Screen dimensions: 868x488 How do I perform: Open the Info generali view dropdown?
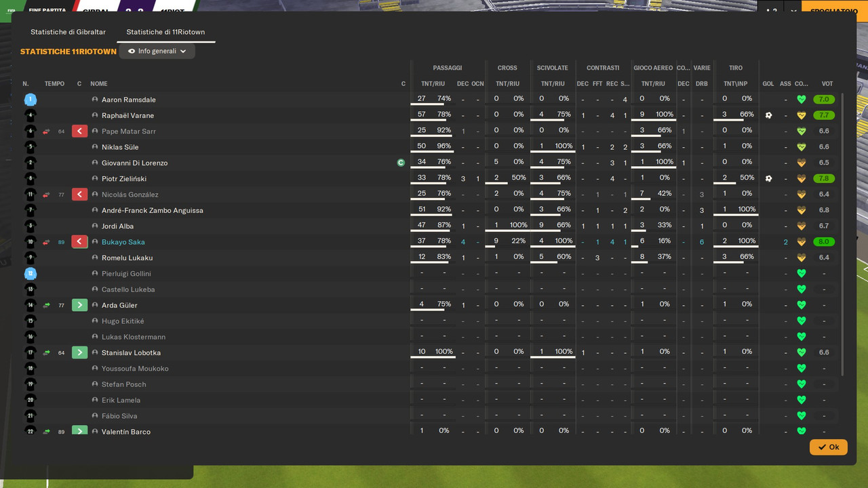click(x=157, y=51)
